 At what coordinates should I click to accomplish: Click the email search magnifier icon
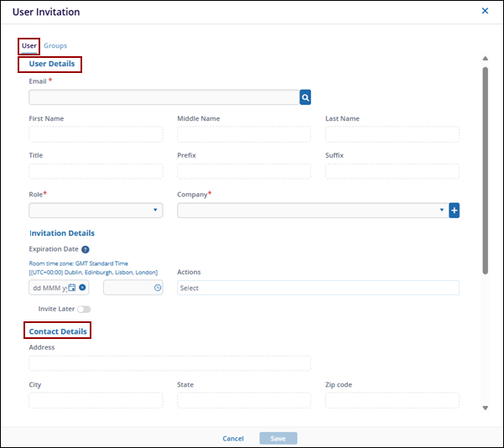(x=306, y=97)
